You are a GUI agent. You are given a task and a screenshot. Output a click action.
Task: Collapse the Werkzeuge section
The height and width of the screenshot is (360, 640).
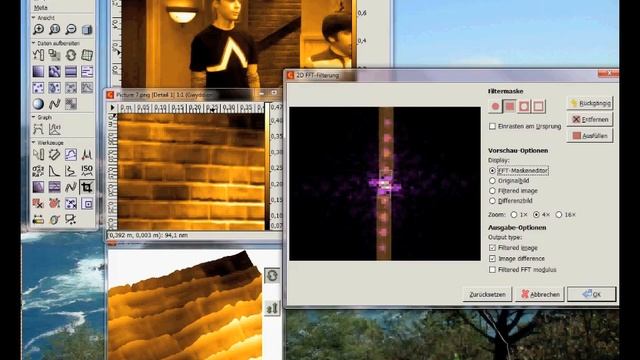tap(33, 142)
